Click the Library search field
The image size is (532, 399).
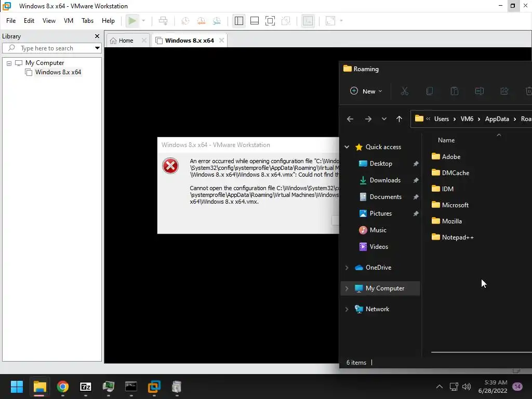pos(47,48)
